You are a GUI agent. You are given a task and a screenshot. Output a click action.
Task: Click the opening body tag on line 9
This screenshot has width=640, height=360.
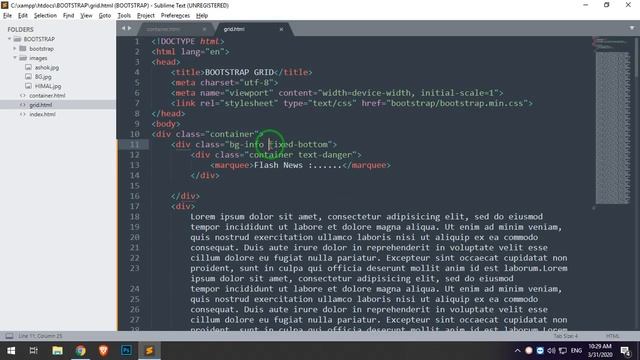(166, 124)
